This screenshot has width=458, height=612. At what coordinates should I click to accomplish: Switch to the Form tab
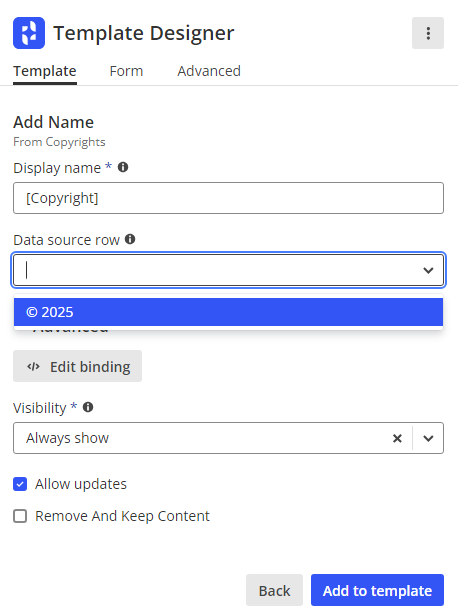pyautogui.click(x=126, y=71)
